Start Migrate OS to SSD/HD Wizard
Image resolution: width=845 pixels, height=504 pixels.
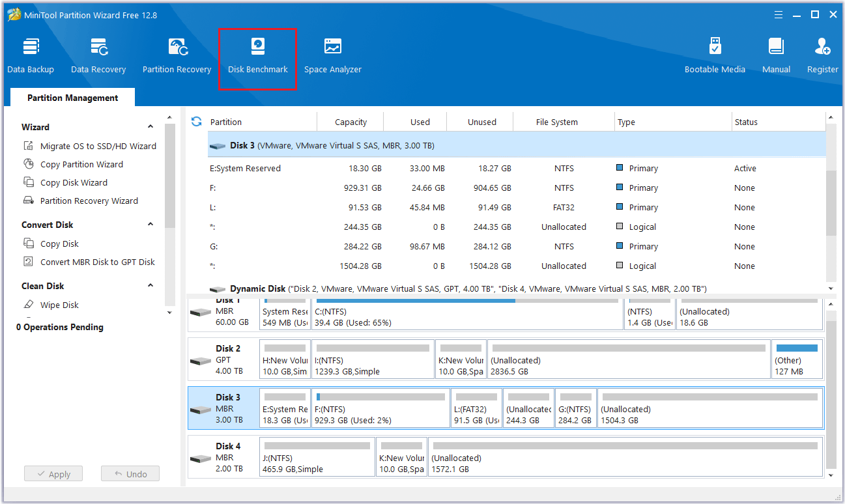click(90, 146)
